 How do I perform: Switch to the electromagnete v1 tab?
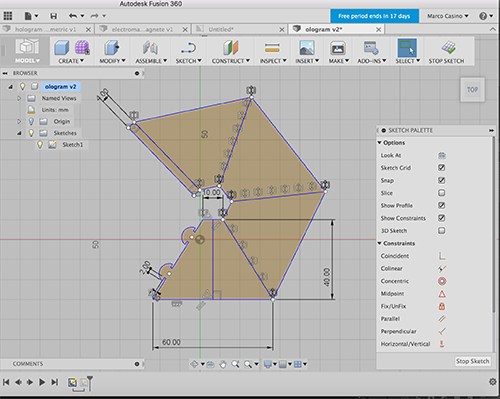click(x=142, y=29)
